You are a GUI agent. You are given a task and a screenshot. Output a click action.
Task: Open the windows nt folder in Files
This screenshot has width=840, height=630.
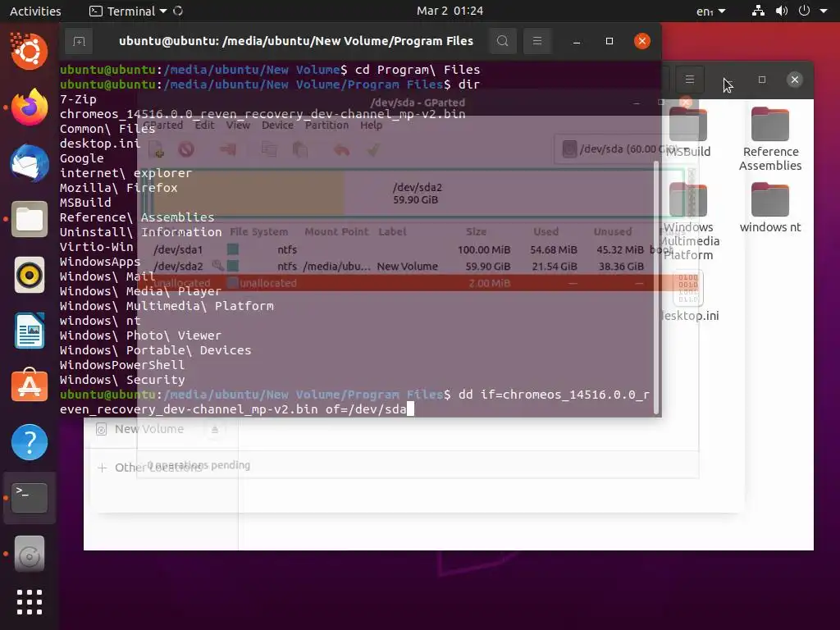770,208
